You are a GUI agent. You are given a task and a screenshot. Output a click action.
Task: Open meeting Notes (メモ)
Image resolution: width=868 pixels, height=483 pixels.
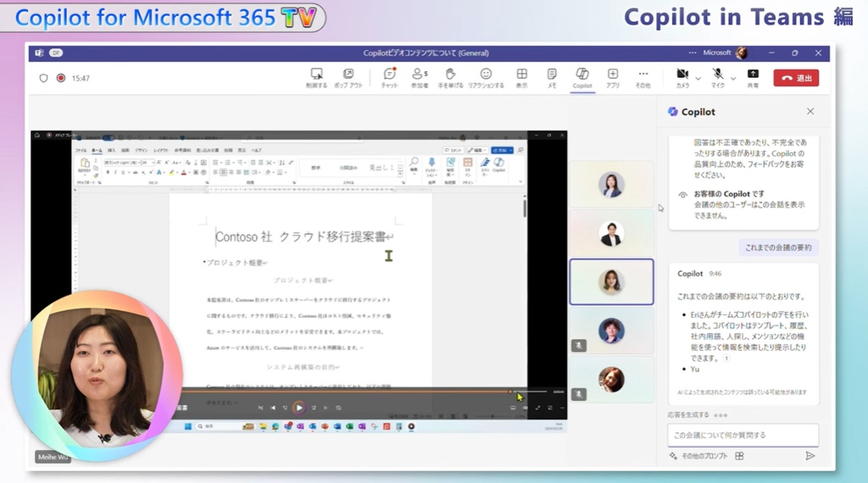pyautogui.click(x=552, y=78)
